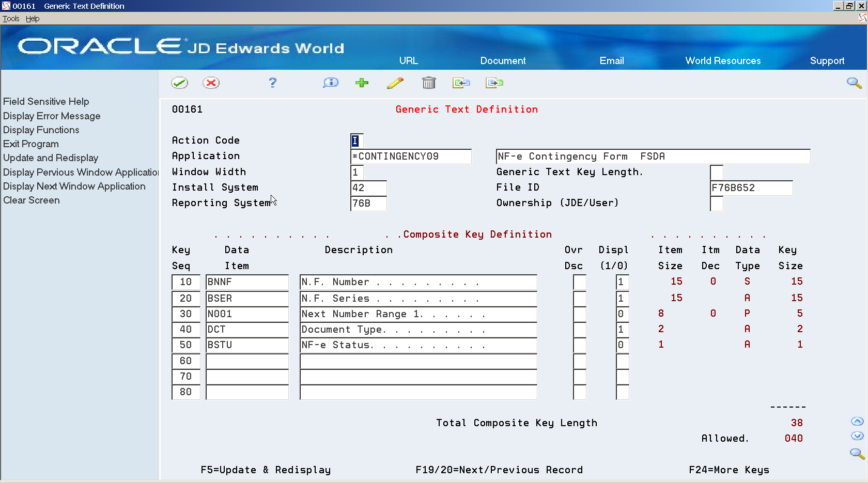
Task: Click the File ID field F76B652
Action: pos(751,188)
